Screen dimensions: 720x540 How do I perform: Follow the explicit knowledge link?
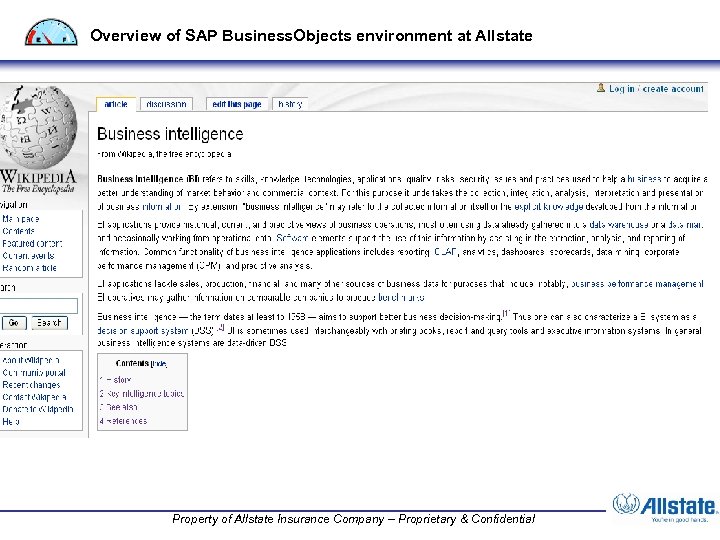(548, 207)
